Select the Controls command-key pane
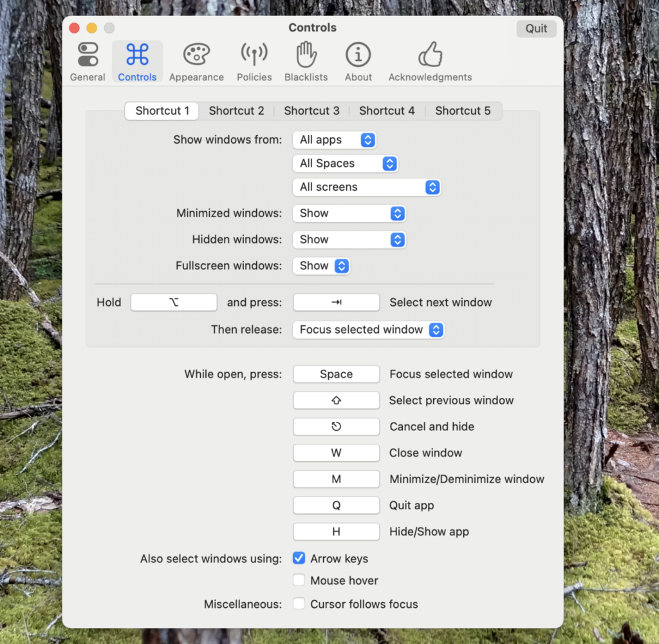 [137, 62]
